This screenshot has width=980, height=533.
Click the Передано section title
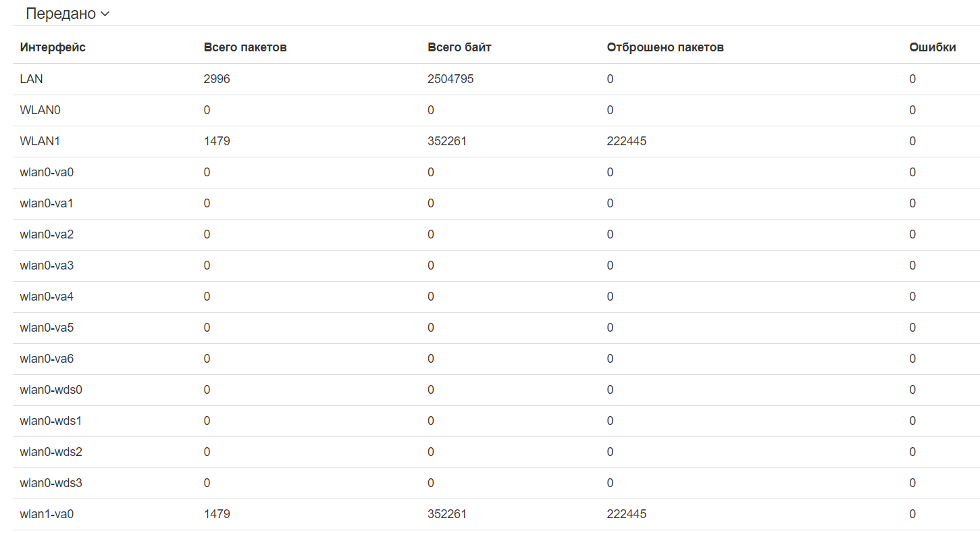coord(61,14)
